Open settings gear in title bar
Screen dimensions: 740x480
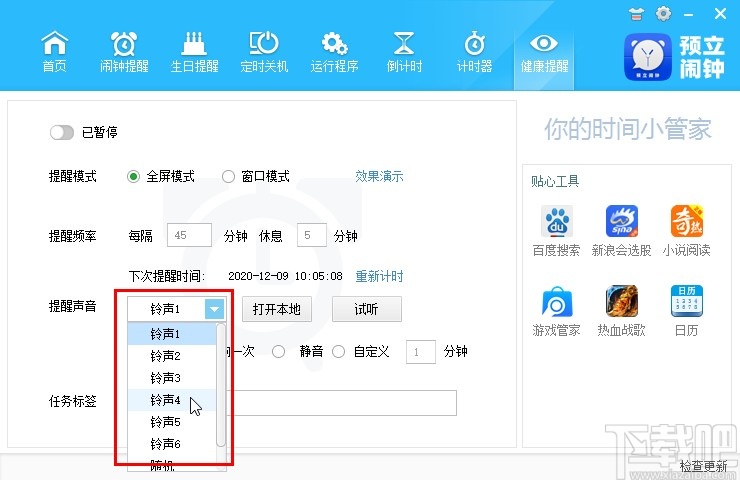tap(664, 14)
